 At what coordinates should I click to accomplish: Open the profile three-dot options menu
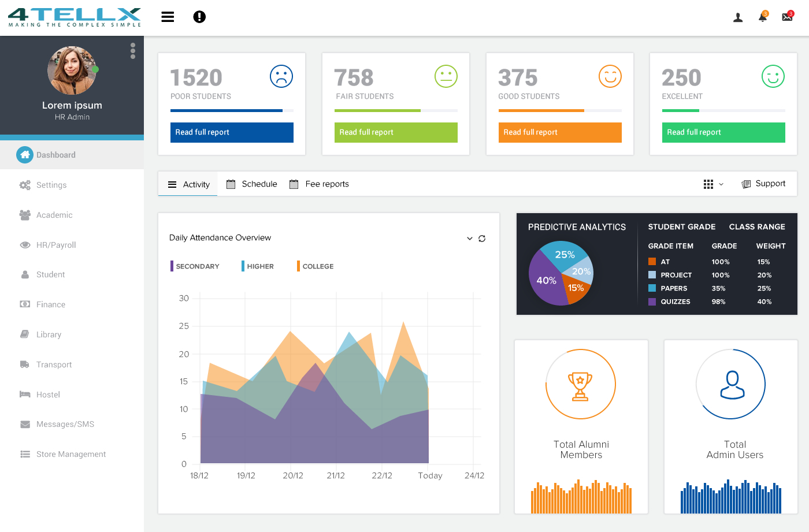(133, 51)
